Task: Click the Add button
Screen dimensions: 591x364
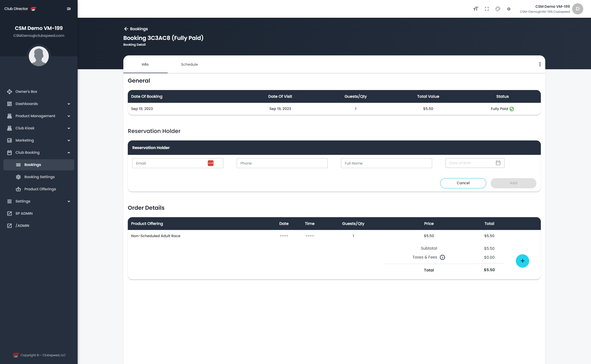Action: [x=513, y=183]
